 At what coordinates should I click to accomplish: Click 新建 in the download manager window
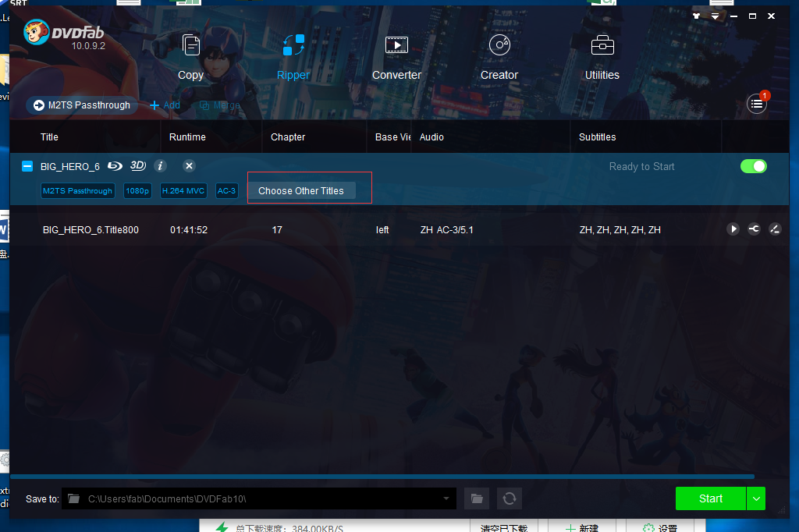point(582,527)
